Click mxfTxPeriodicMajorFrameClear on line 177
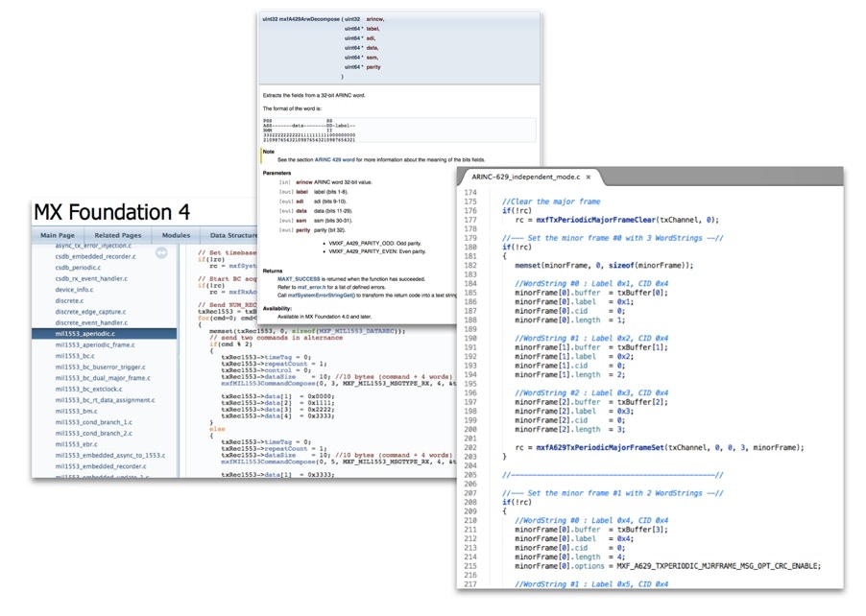The height and width of the screenshot is (616, 866). [x=596, y=220]
